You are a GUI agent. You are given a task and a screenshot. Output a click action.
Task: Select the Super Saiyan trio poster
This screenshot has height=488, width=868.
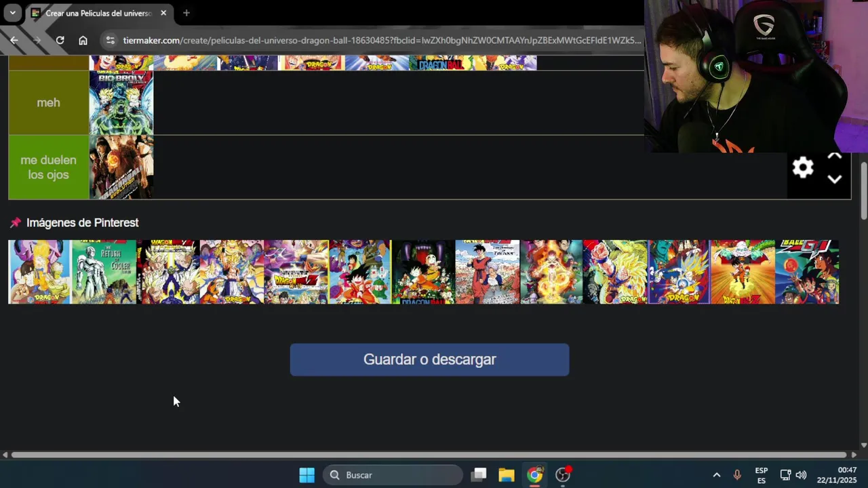[x=168, y=272]
